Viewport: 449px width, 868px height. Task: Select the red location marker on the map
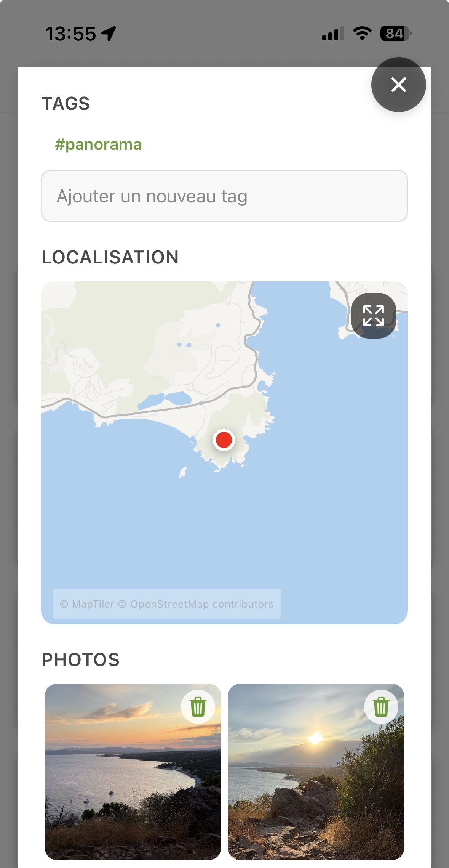pos(224,440)
